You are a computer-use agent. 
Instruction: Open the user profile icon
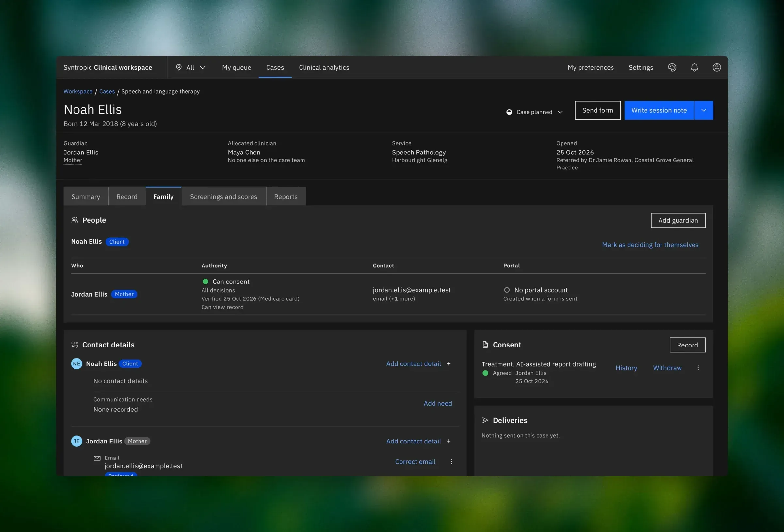tap(716, 68)
